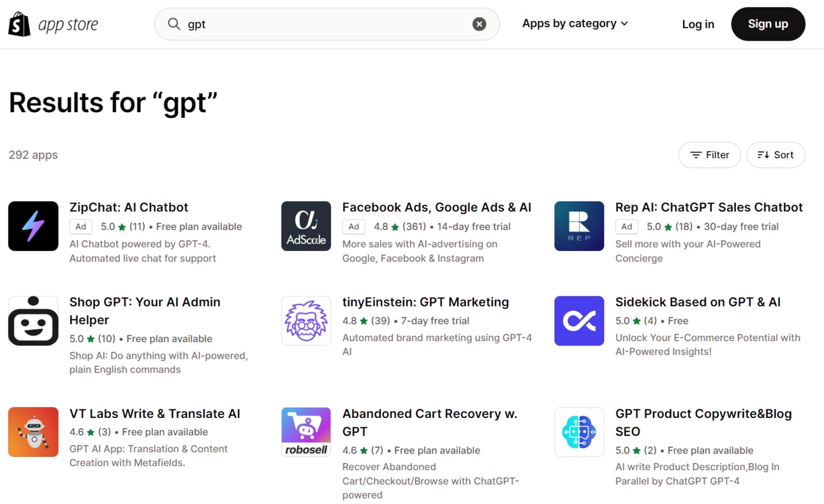The height and width of the screenshot is (504, 824).
Task: Click Sidekick's 5.0 (4) rating
Action: pos(636,321)
